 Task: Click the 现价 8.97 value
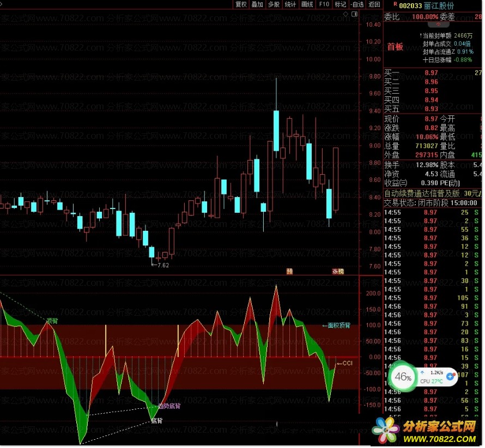click(x=431, y=119)
